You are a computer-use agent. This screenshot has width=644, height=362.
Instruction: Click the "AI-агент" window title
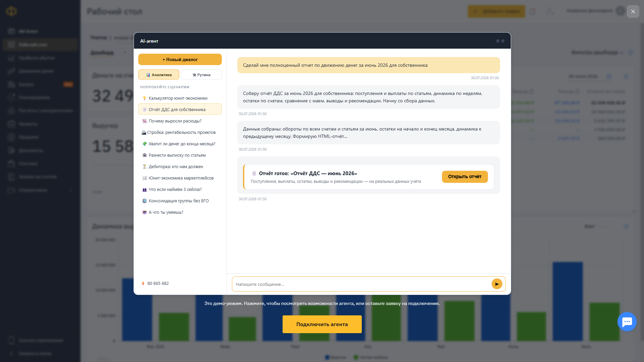(x=149, y=41)
